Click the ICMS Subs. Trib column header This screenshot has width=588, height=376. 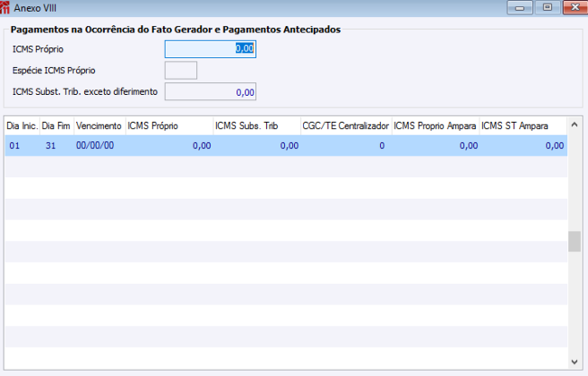point(255,125)
